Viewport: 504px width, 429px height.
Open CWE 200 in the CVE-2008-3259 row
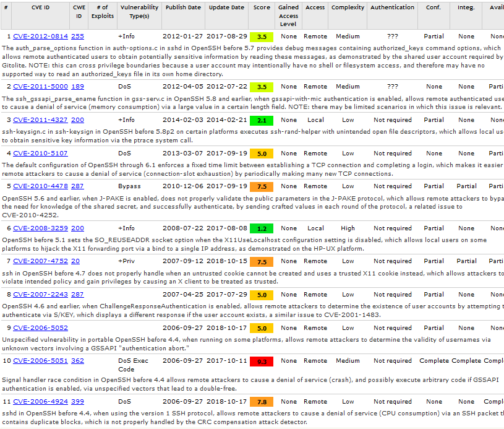pyautogui.click(x=77, y=228)
